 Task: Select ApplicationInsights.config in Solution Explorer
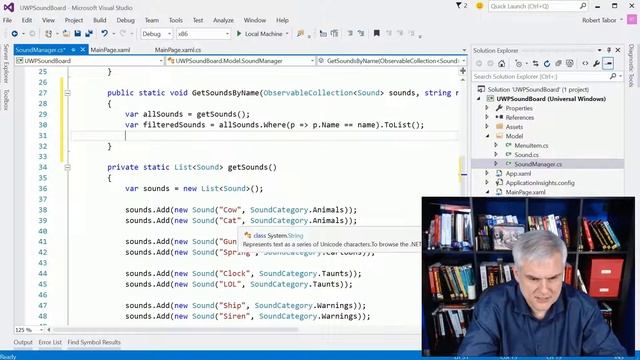pyautogui.click(x=540, y=183)
